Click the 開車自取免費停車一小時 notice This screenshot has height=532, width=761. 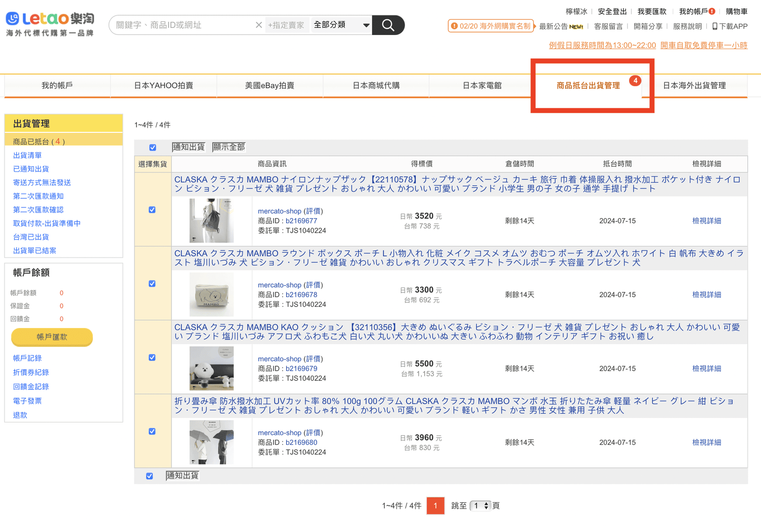click(x=704, y=45)
